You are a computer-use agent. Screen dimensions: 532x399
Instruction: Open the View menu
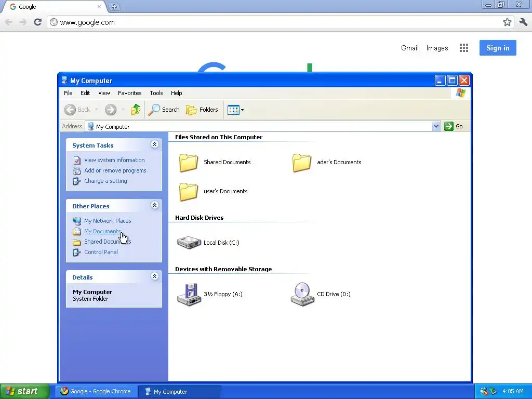(x=104, y=93)
